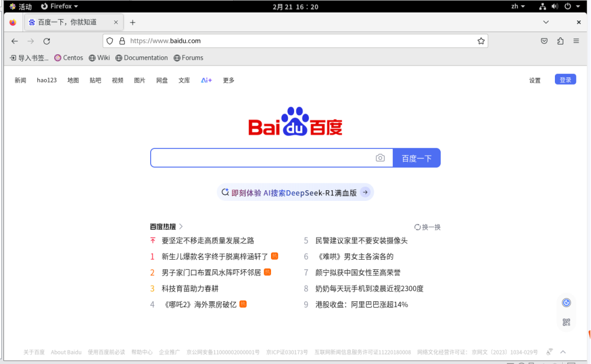The height and width of the screenshot is (364, 591).
Task: Click the browser forward arrow
Action: click(x=30, y=41)
